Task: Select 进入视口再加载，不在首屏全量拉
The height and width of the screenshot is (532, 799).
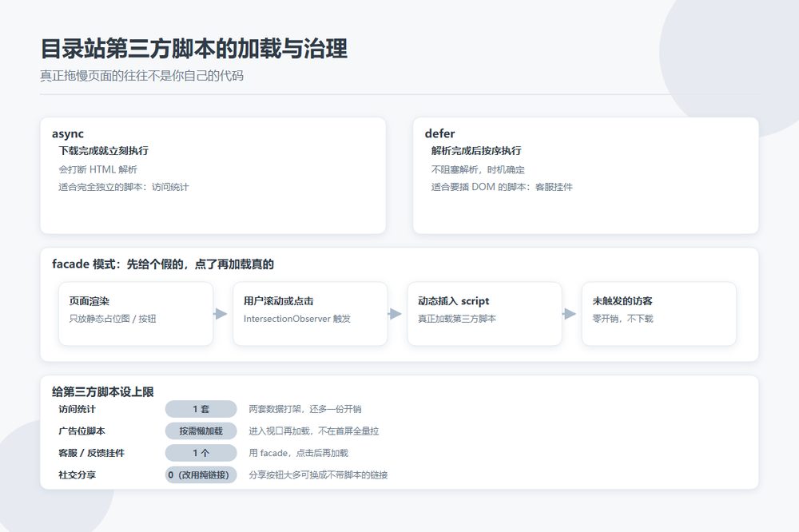Action: pyautogui.click(x=314, y=431)
